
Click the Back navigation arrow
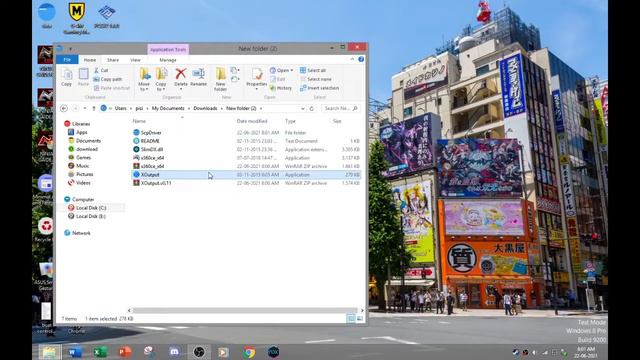coord(64,108)
